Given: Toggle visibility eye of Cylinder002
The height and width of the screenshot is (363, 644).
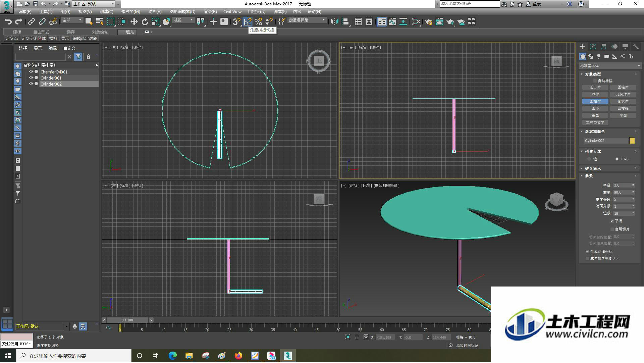Looking at the screenshot, I should 31,84.
